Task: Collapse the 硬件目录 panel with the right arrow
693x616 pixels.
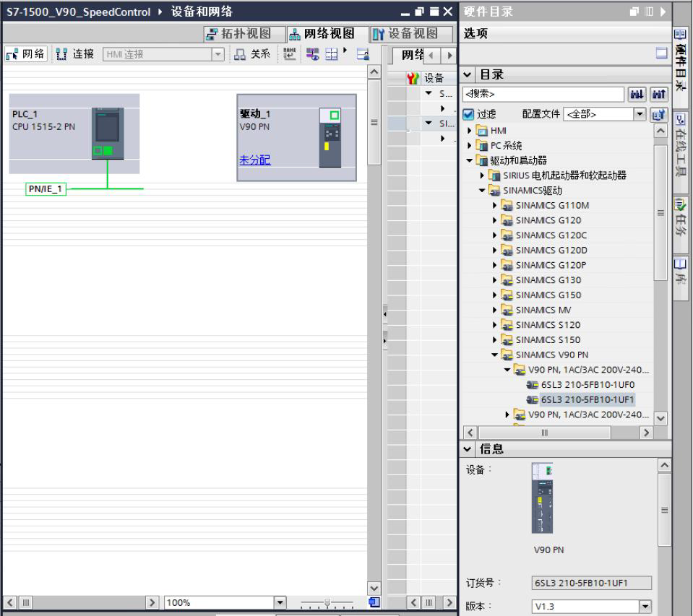Action: [x=663, y=12]
